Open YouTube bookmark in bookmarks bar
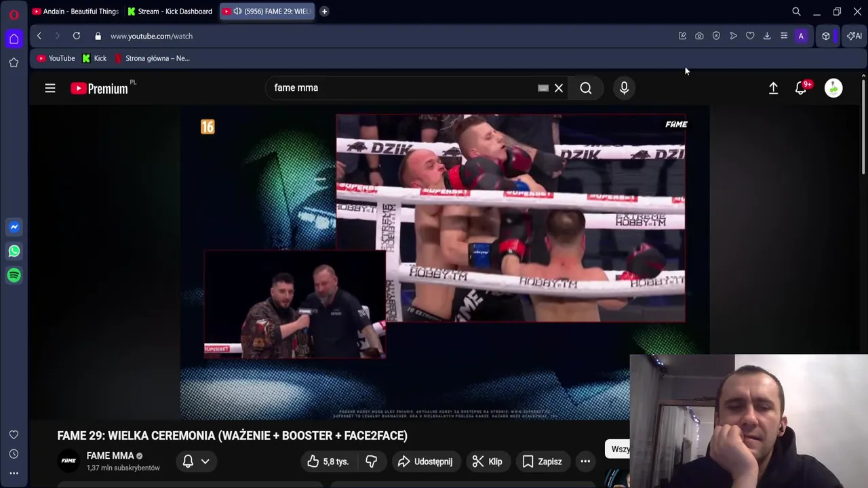 point(56,58)
